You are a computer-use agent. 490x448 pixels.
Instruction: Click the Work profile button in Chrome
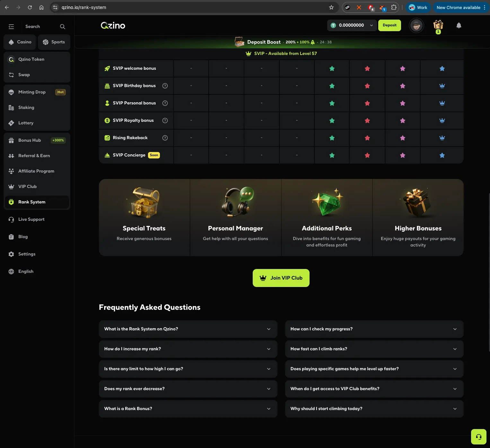pyautogui.click(x=418, y=7)
